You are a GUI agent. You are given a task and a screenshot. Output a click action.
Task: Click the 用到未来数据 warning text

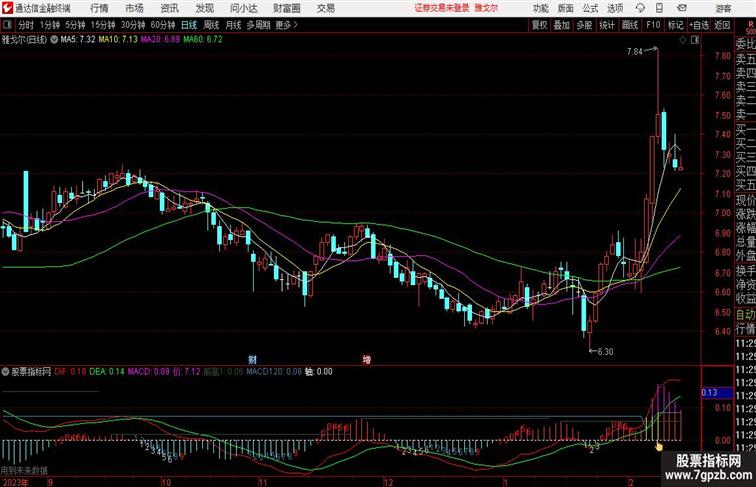click(x=24, y=470)
